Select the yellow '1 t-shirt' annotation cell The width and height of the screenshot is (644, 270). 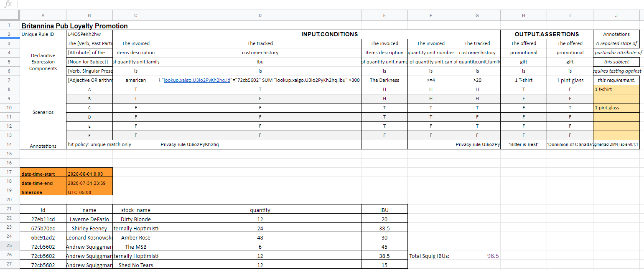tap(616, 89)
